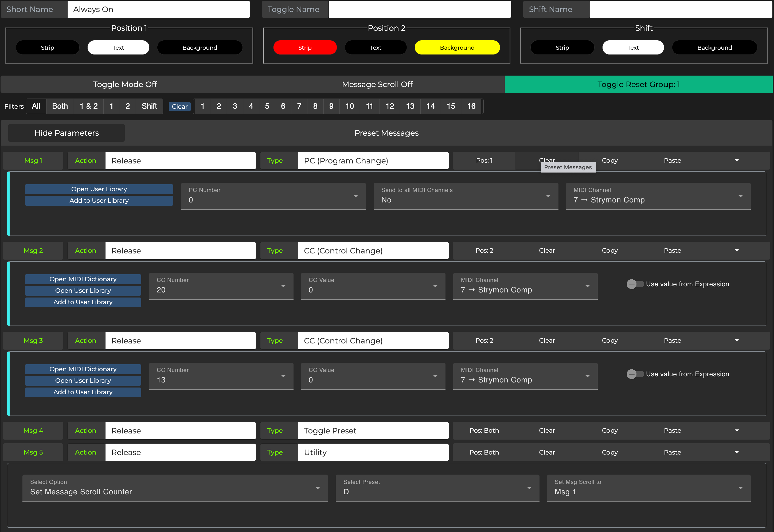
Task: Select the Both filter tab
Action: pyautogui.click(x=60, y=106)
